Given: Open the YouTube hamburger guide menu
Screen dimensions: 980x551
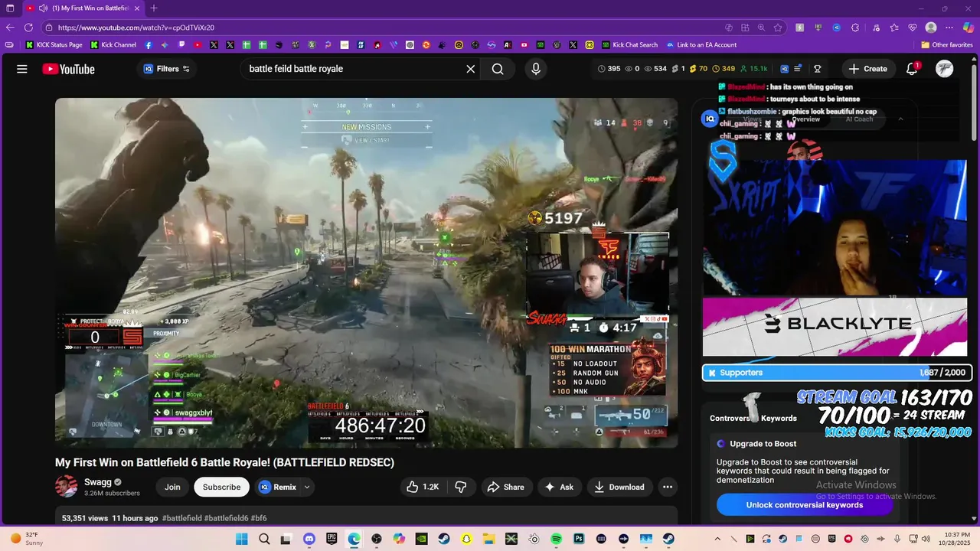Looking at the screenshot, I should tap(22, 69).
